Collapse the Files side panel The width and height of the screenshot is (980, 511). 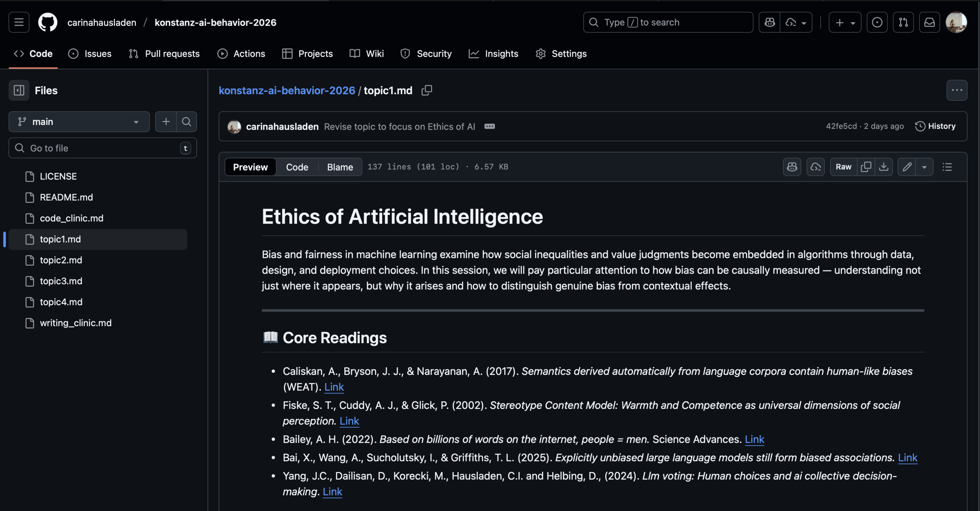[19, 91]
